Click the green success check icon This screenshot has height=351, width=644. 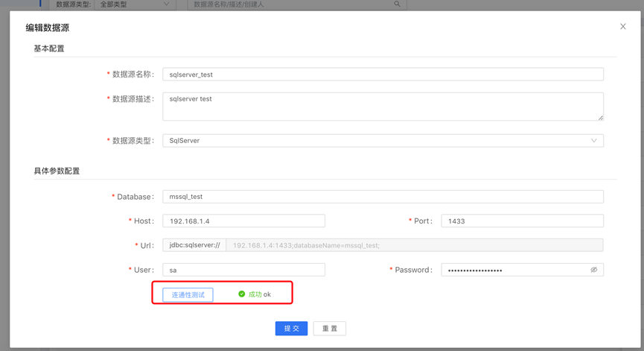point(241,294)
